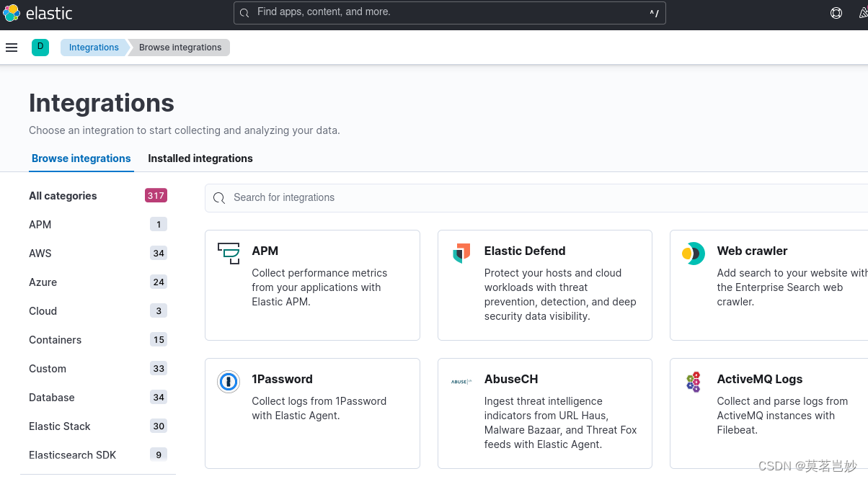868x479 pixels.
Task: Open the AbuseCH card title
Action: [x=511, y=379]
